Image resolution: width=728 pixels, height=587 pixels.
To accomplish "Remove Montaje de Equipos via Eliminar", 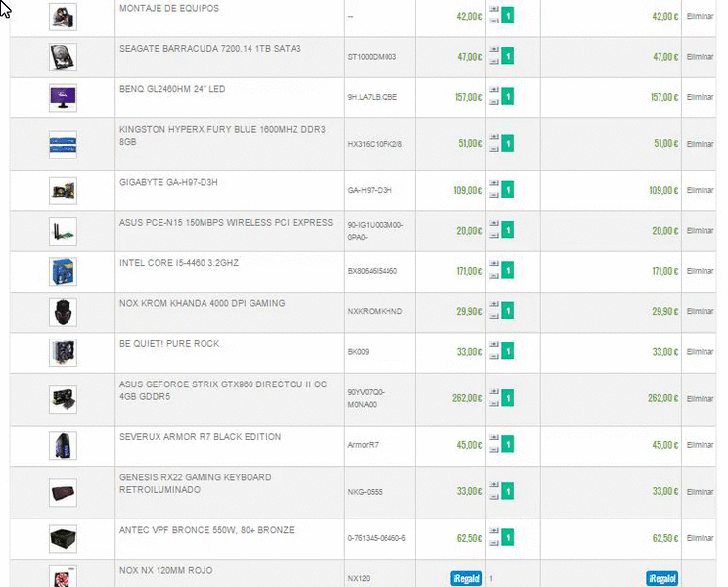I will pos(700,16).
